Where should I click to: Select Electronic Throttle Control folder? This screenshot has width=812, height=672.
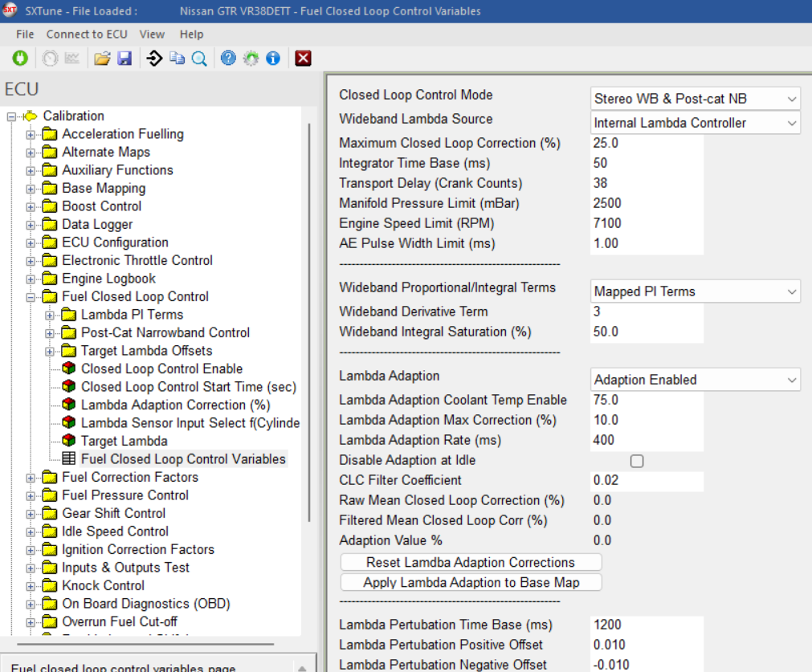click(x=137, y=260)
